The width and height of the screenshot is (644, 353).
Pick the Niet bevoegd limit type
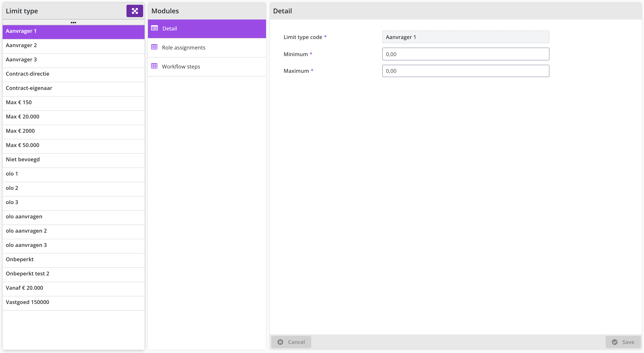point(74,160)
